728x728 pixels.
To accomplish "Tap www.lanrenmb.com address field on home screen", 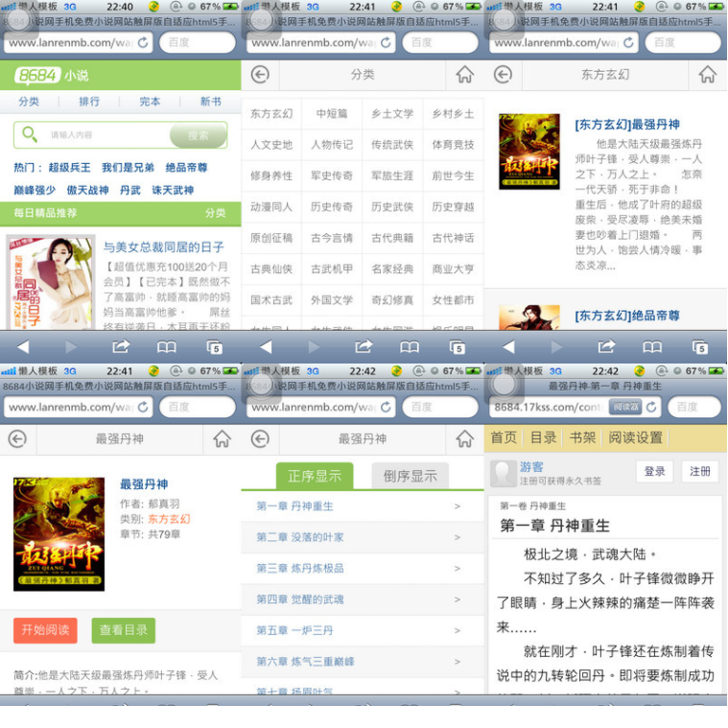I will click(x=79, y=43).
